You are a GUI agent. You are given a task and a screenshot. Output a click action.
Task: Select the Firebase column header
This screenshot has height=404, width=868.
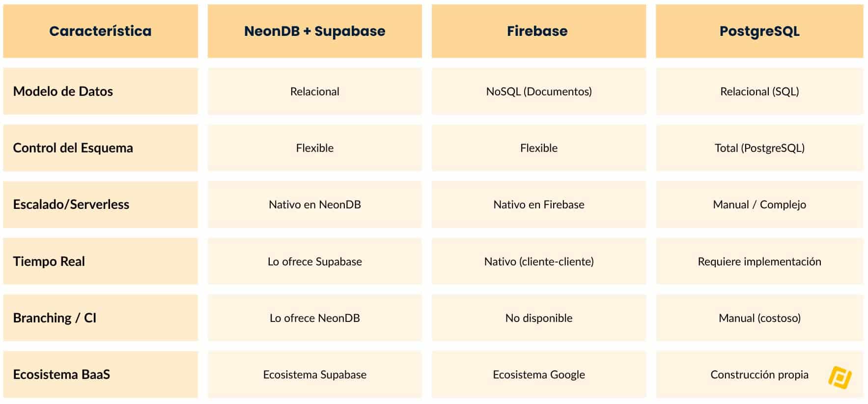point(538,31)
